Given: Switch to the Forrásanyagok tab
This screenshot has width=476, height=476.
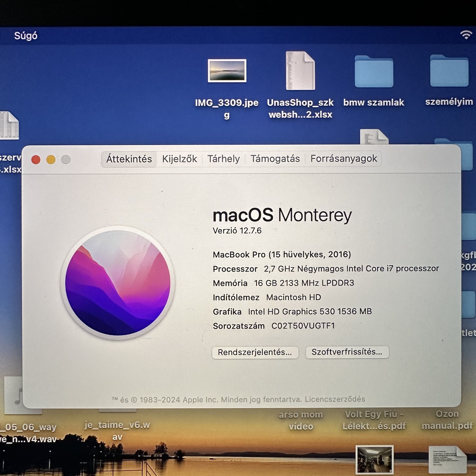Looking at the screenshot, I should coord(344,159).
